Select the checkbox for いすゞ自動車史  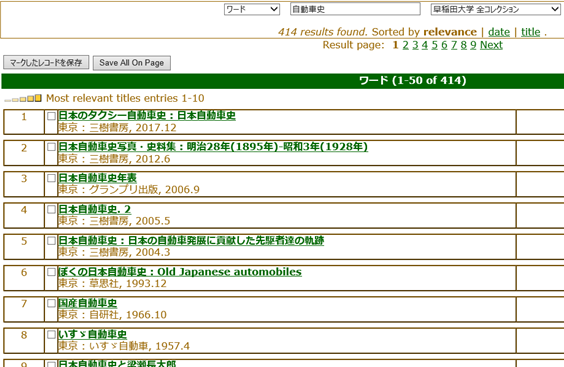click(51, 335)
